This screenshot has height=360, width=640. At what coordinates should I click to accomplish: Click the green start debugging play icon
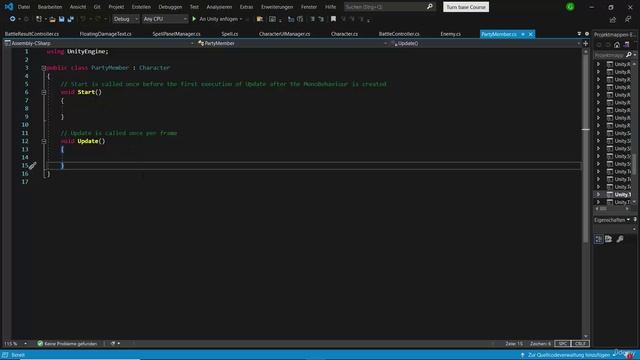pos(194,19)
